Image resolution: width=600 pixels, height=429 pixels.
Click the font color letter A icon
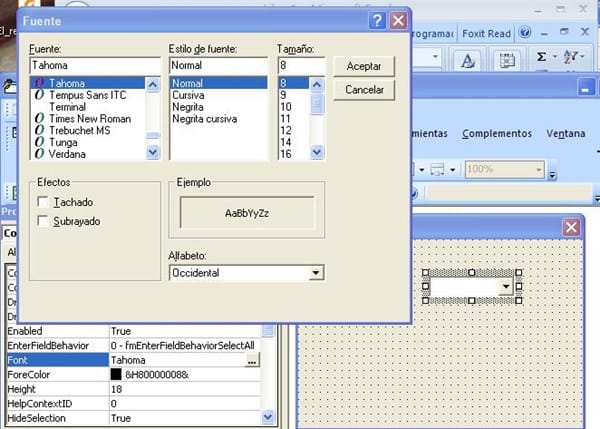click(467, 60)
